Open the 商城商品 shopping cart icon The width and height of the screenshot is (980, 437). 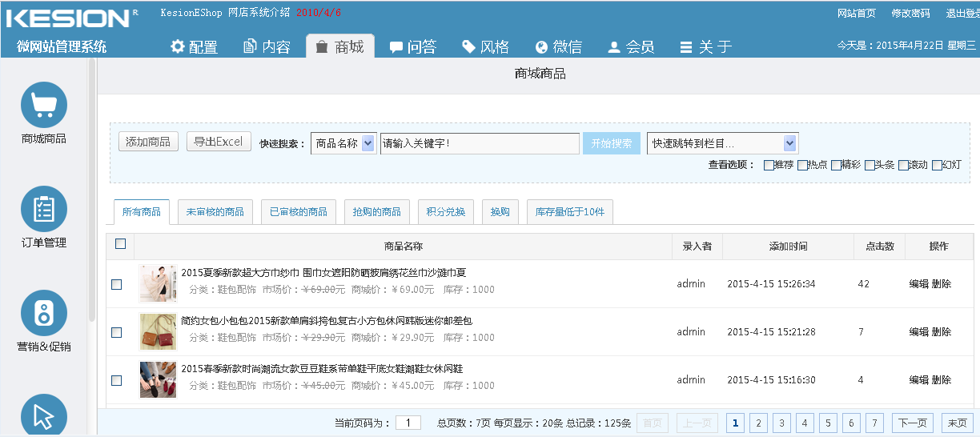pyautogui.click(x=44, y=105)
